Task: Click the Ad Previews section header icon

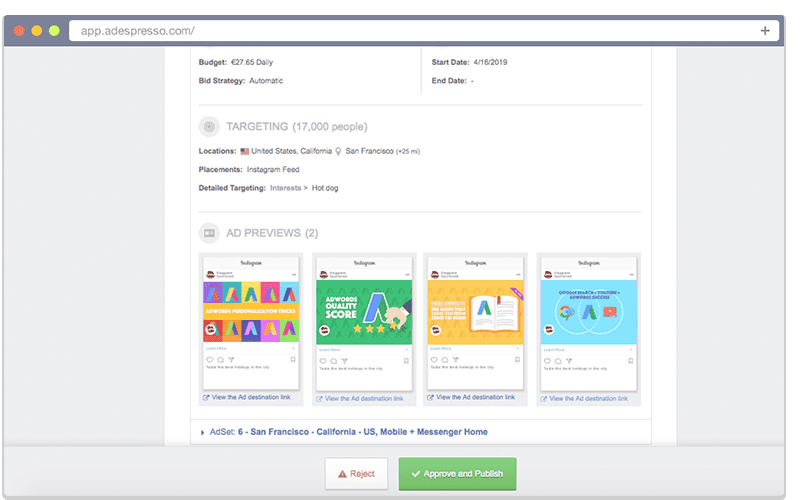Action: (209, 233)
